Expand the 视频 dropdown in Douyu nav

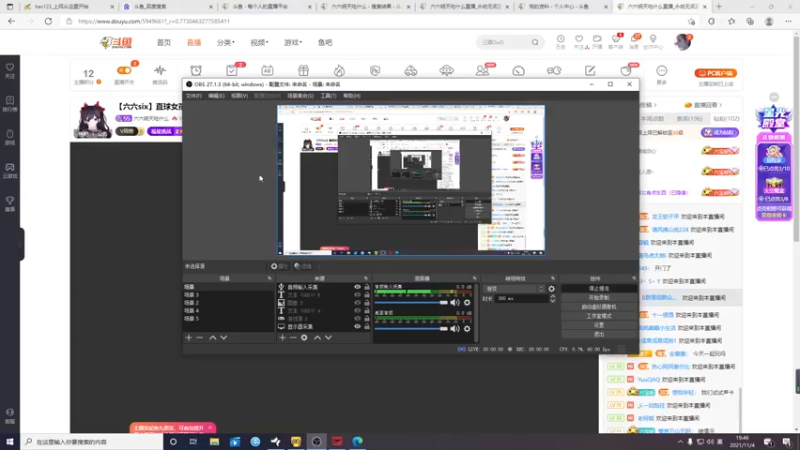(259, 42)
